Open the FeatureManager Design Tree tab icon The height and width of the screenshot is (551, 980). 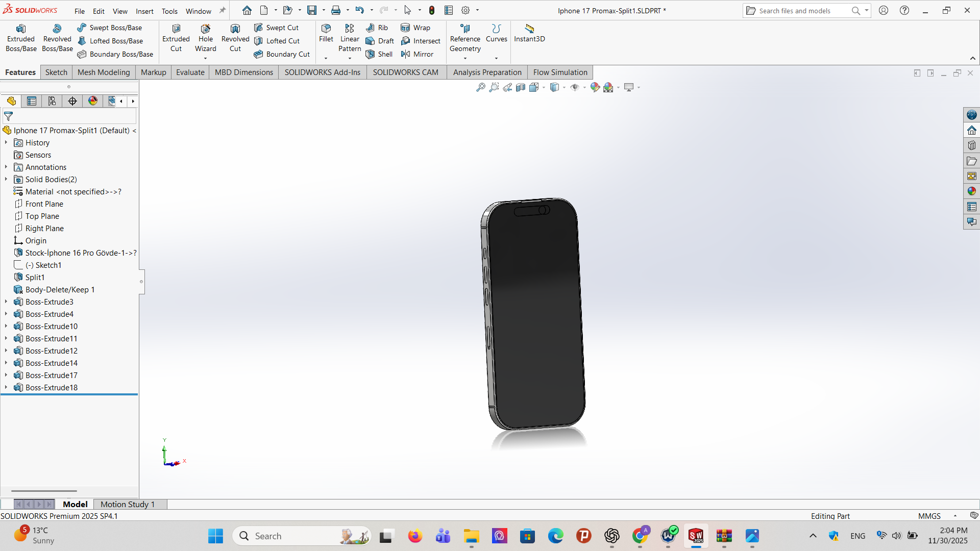(x=11, y=101)
